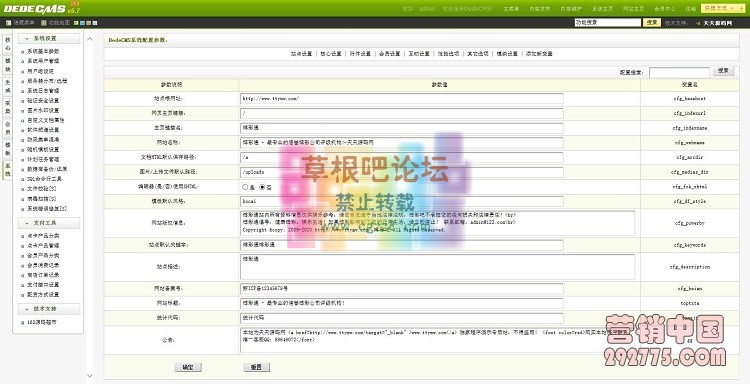Open the 快捷方式 dropdown
750x384 pixels.
tap(719, 9)
